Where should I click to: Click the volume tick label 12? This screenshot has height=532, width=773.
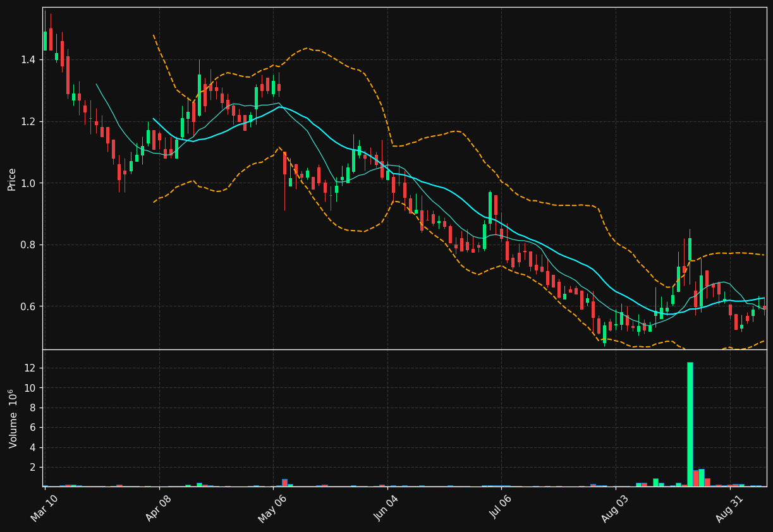31,368
